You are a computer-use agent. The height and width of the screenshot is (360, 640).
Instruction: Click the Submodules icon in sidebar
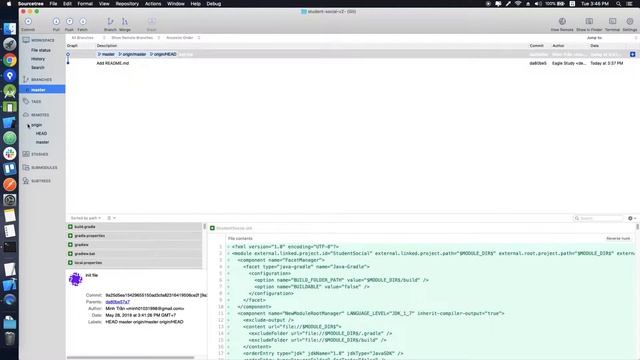point(26,167)
